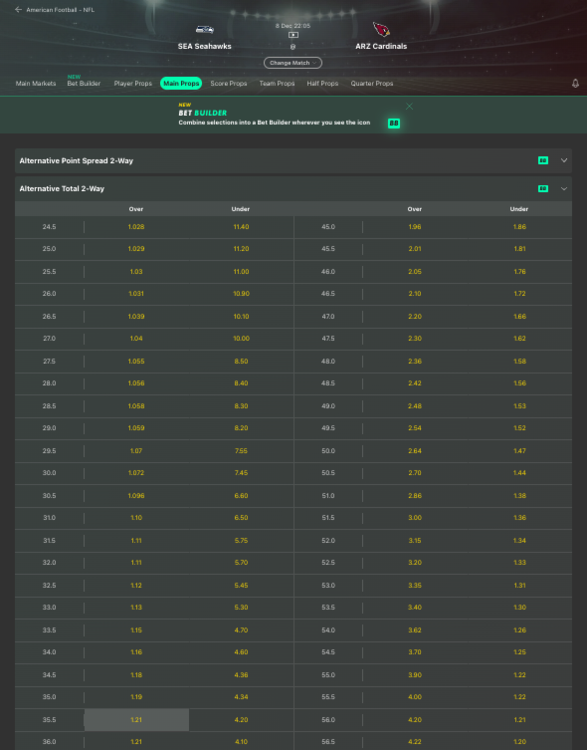This screenshot has height=750, width=587.
Task: Select Over 35.5 odds 1.21
Action: click(x=136, y=719)
